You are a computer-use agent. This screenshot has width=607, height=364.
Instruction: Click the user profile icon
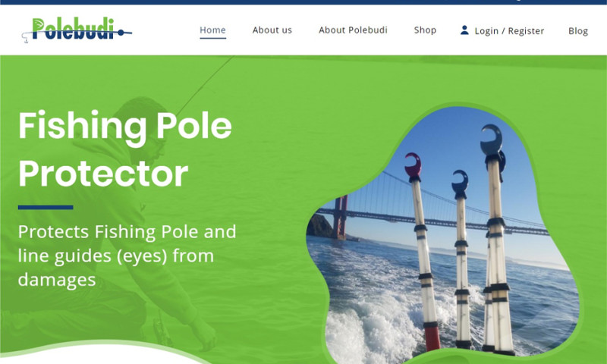(x=464, y=30)
